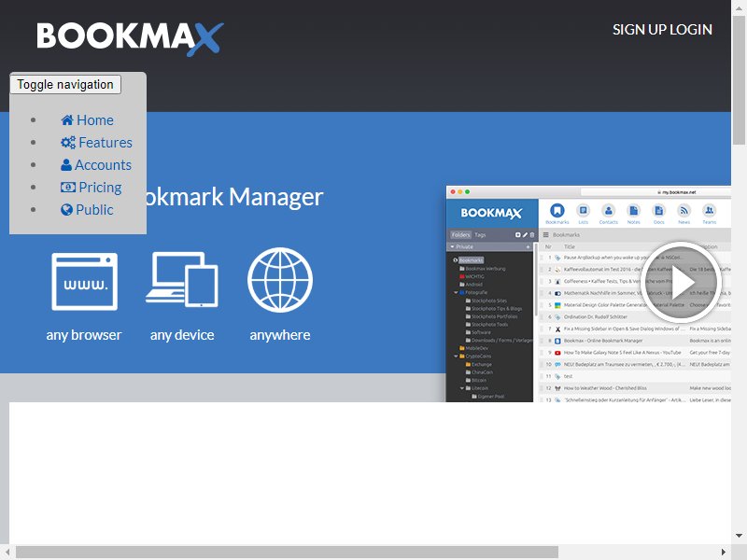
Task: Play the Bookmax demo video
Action: click(x=681, y=283)
